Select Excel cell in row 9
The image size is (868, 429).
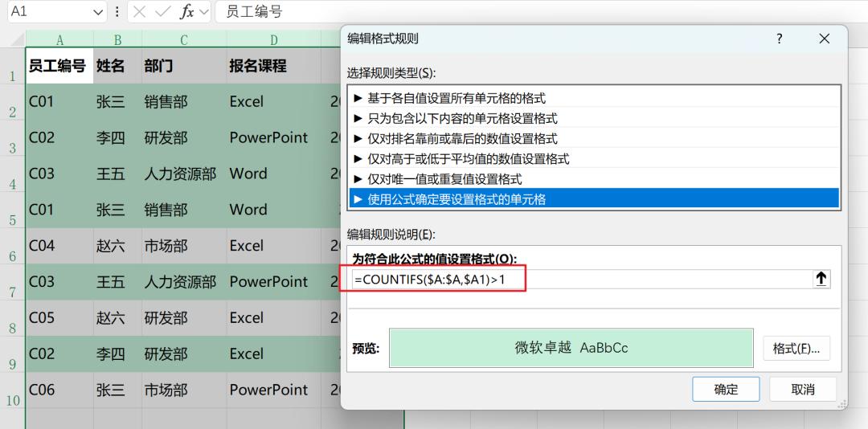(x=273, y=353)
